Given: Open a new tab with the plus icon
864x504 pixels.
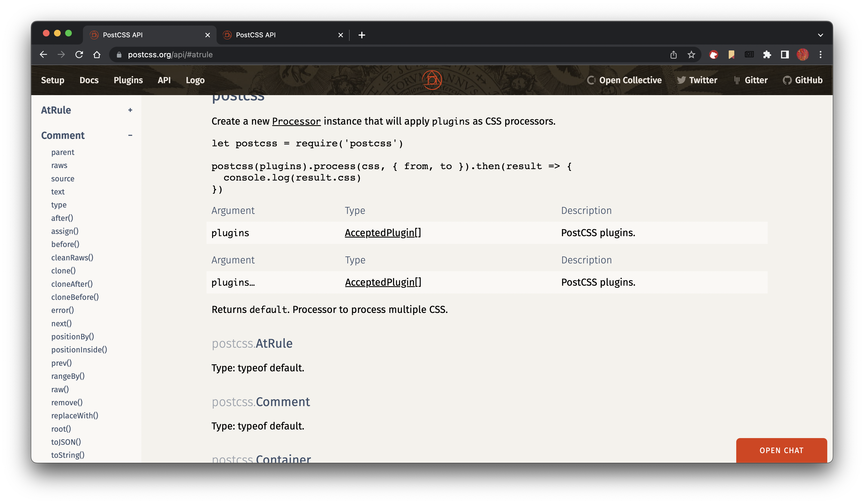Looking at the screenshot, I should coord(362,35).
